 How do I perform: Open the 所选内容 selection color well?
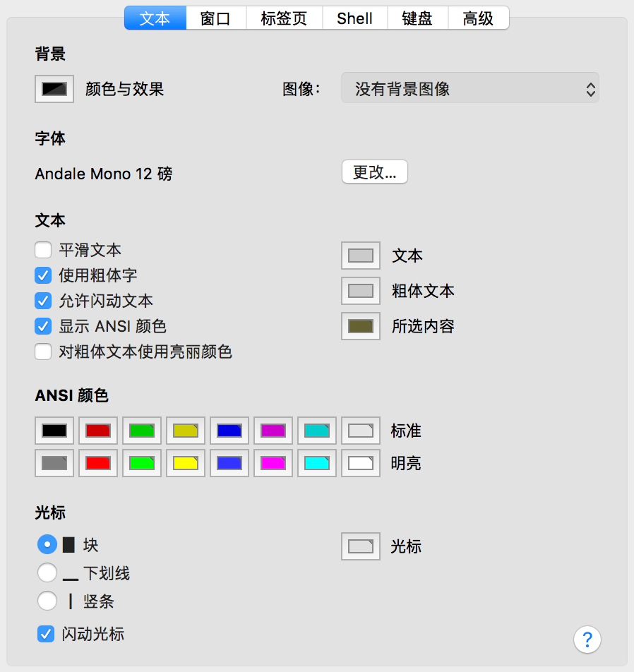click(360, 326)
